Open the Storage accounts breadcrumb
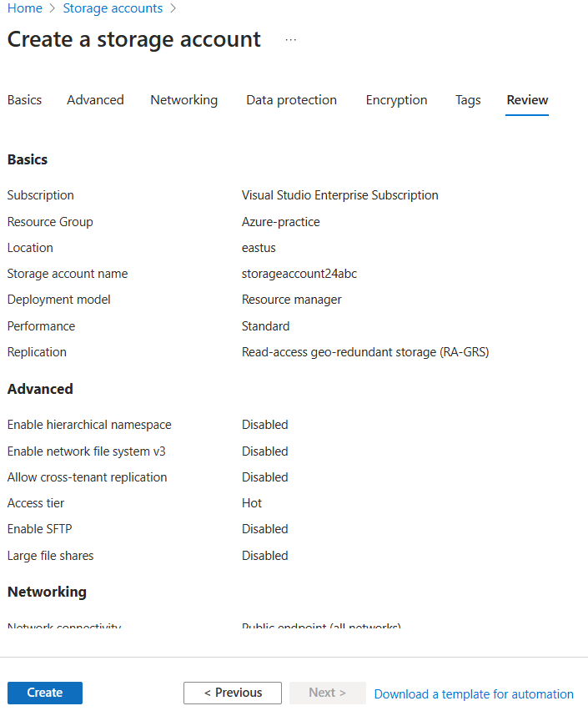 click(x=113, y=8)
